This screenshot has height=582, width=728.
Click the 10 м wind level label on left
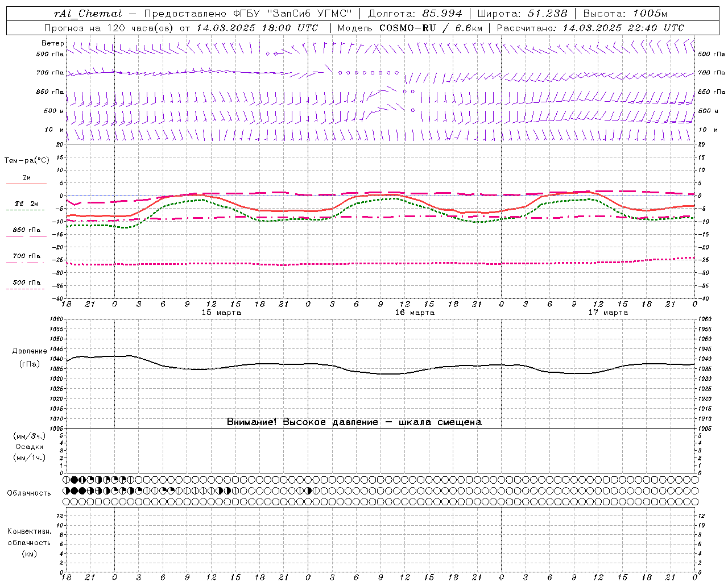(55, 130)
